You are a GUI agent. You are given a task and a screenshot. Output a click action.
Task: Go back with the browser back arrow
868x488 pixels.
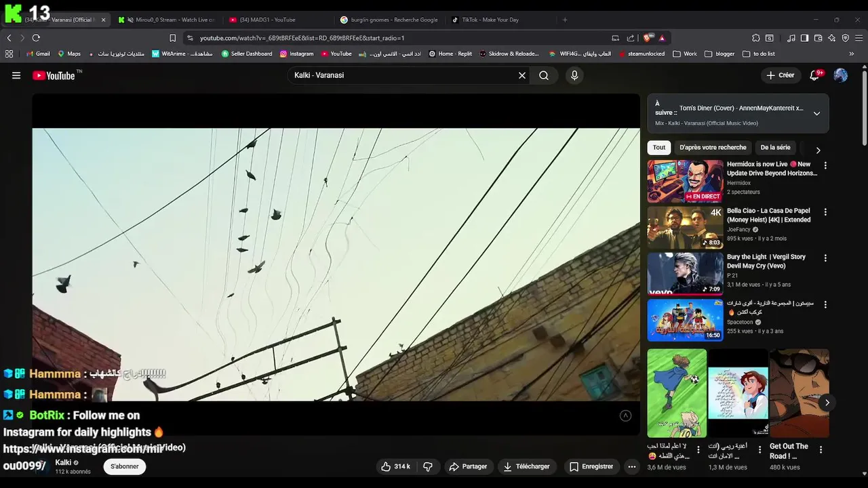point(9,38)
